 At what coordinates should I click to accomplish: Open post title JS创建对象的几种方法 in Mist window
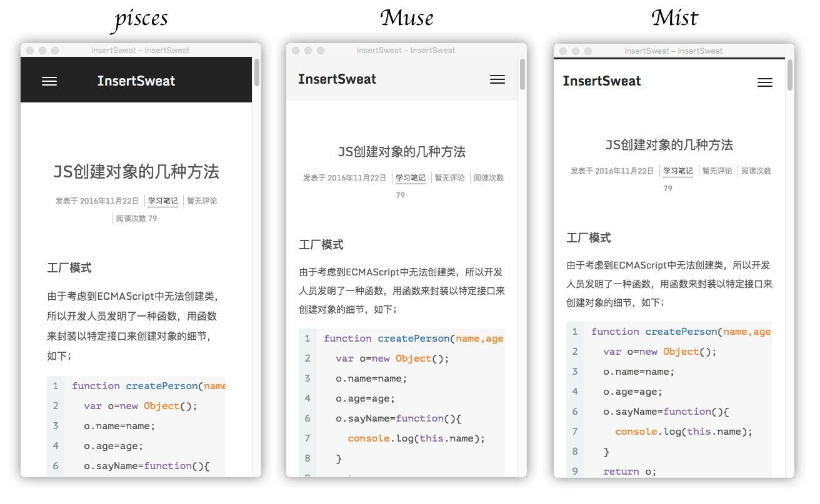pos(669,145)
